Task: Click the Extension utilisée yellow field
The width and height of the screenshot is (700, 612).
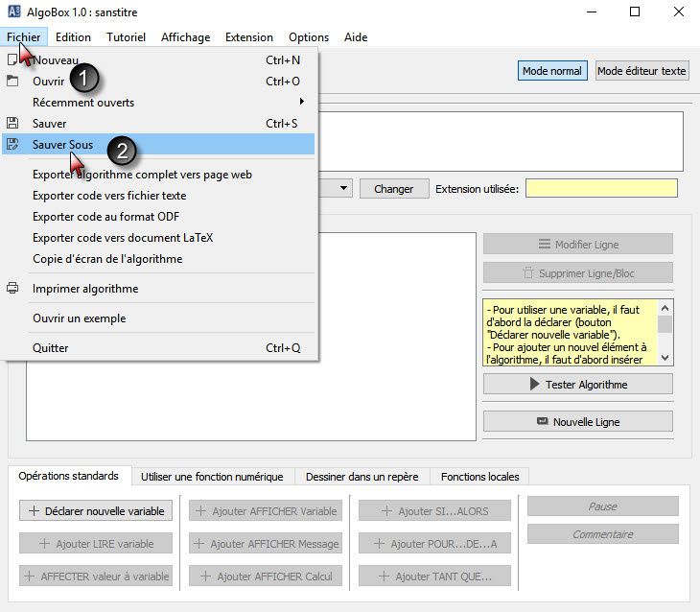Action: pyautogui.click(x=601, y=188)
